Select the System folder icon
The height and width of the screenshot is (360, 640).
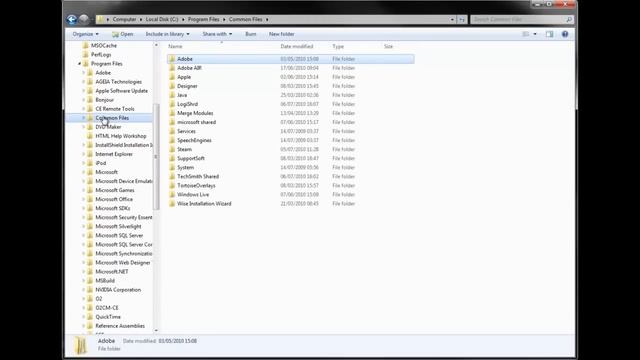click(172, 167)
